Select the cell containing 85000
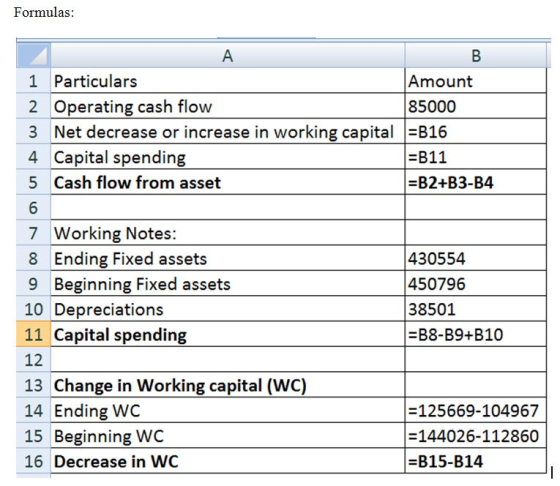The height and width of the screenshot is (486, 560). pyautogui.click(x=476, y=106)
